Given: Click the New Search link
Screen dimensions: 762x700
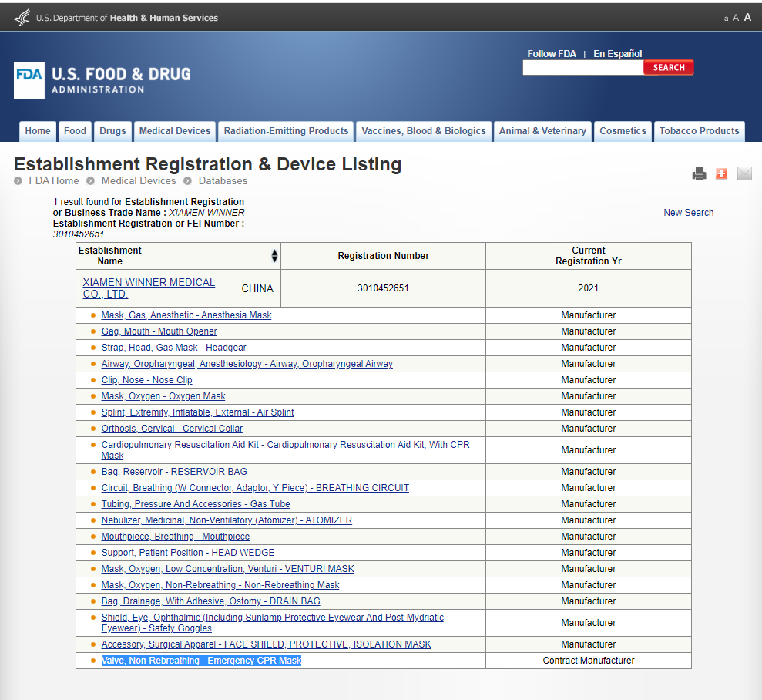Looking at the screenshot, I should [x=689, y=213].
